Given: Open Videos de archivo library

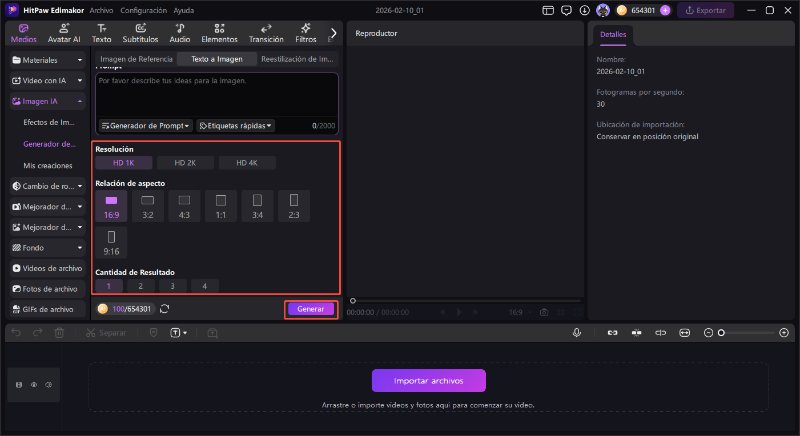Looking at the screenshot, I should [x=47, y=268].
